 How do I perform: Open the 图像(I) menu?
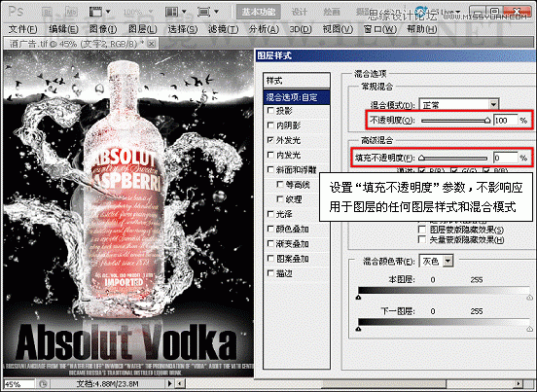tap(103, 29)
